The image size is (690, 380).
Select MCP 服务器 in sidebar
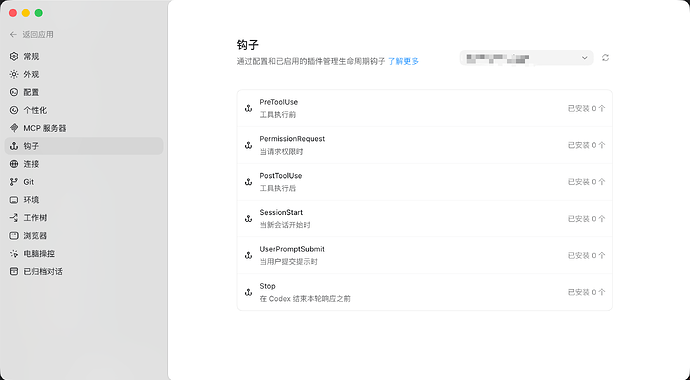(84, 128)
